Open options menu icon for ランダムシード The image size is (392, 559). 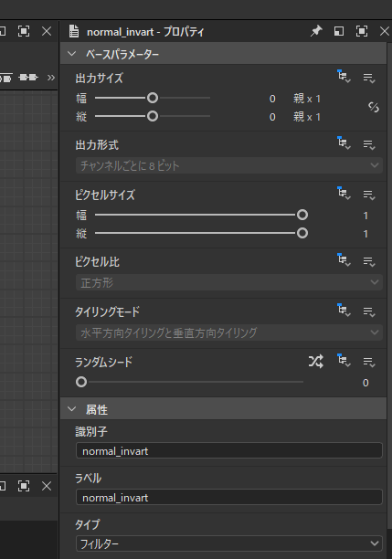[x=369, y=362]
